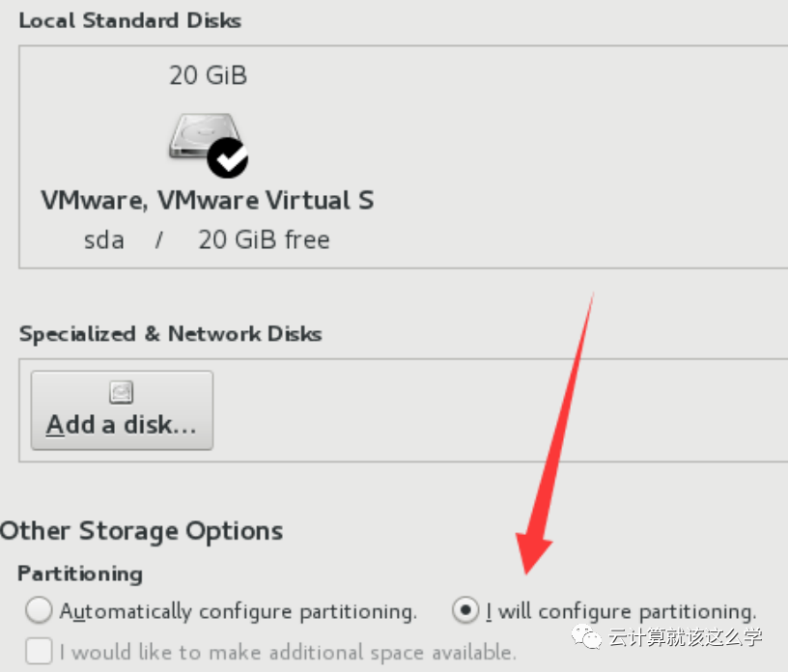This screenshot has height=672, width=788.
Task: Click the I will configure partitioning label
Action: click(621, 612)
